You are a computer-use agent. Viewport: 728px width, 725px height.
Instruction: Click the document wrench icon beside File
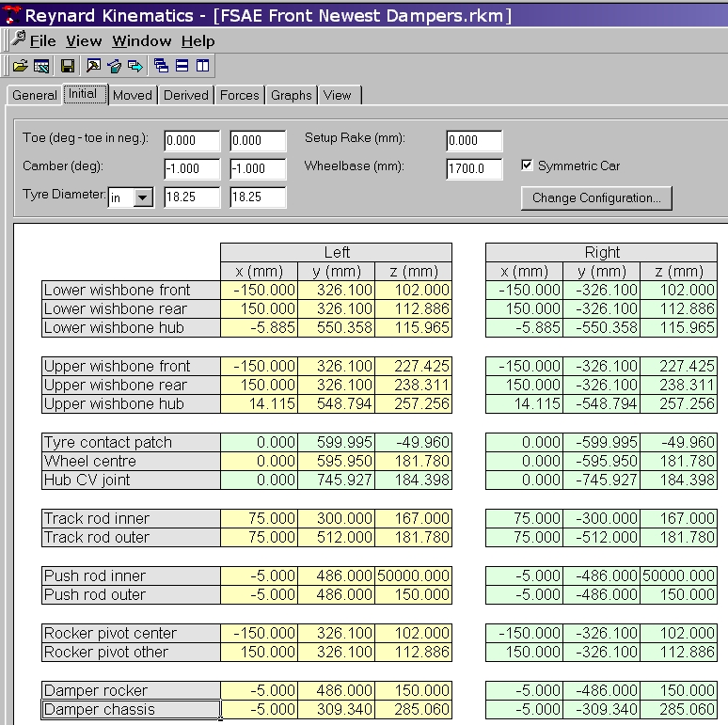point(18,39)
